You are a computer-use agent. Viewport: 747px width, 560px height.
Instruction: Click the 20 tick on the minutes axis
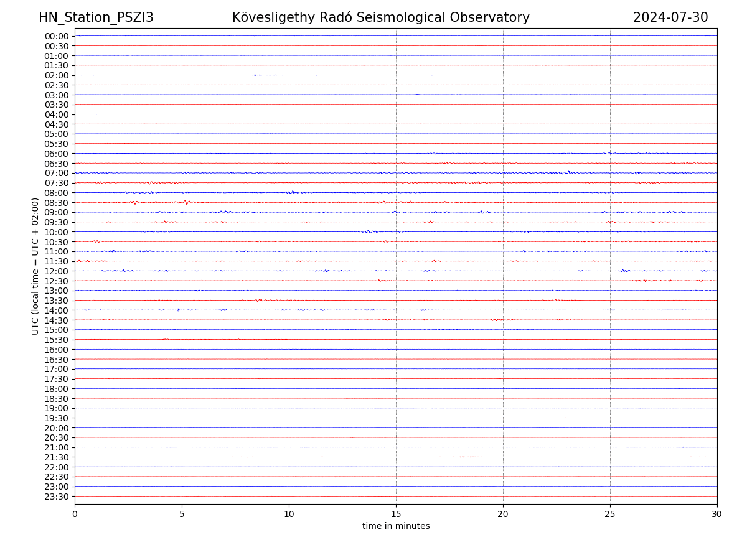503,514
